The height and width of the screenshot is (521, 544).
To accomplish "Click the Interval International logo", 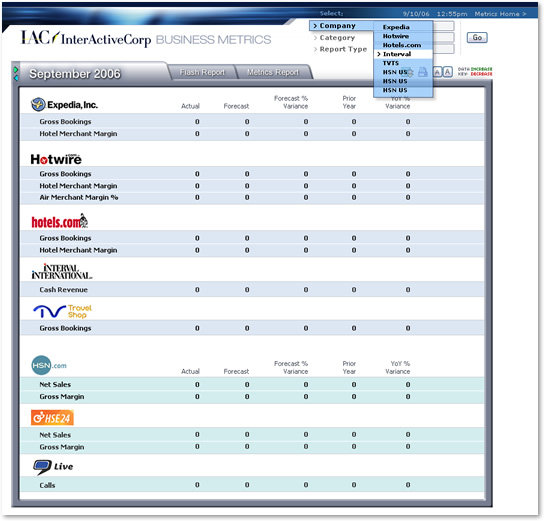I will [62, 272].
